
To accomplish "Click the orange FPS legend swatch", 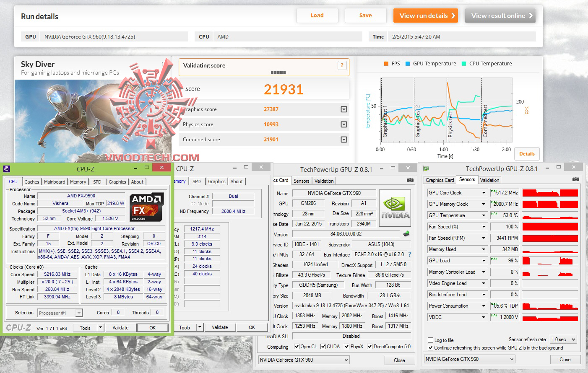I will point(386,64).
